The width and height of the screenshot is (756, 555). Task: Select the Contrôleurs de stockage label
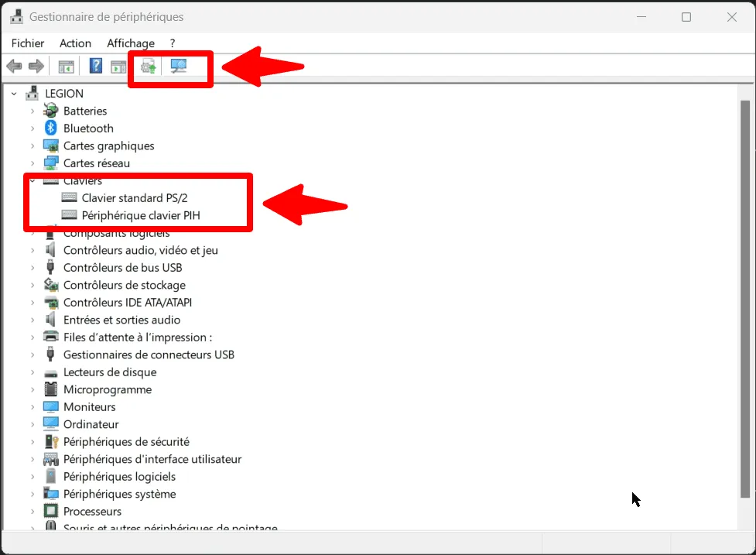pyautogui.click(x=125, y=285)
